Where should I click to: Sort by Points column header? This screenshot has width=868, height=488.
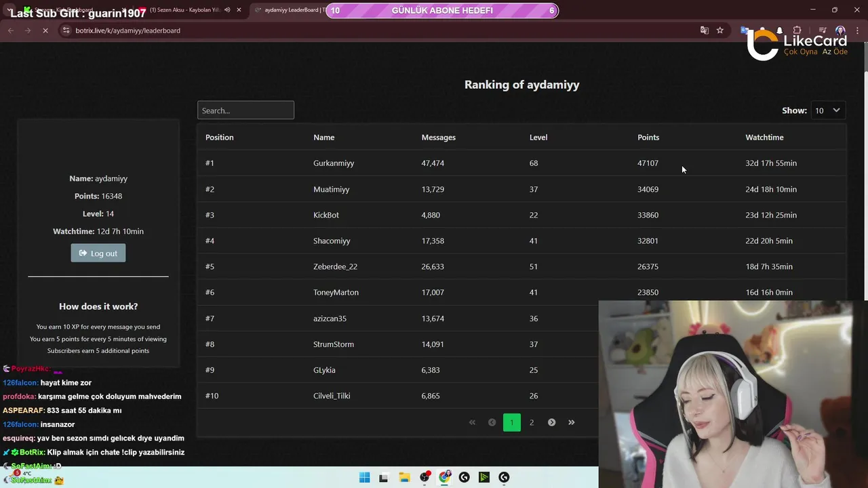tap(648, 137)
